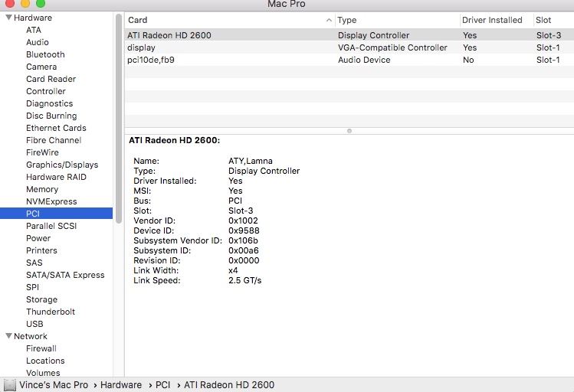Select Volumes under Network

pyautogui.click(x=43, y=373)
